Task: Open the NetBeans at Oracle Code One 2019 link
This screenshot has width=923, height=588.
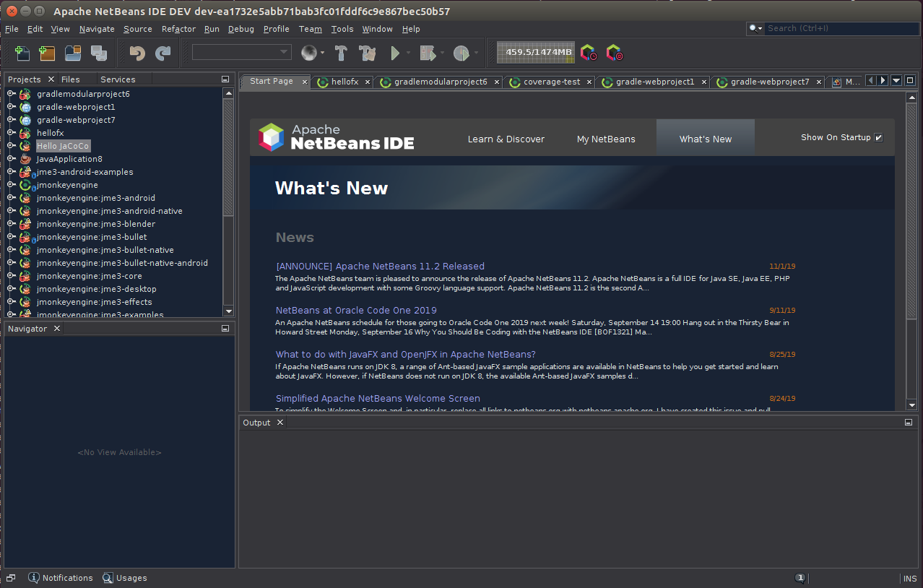Action: 356,311
